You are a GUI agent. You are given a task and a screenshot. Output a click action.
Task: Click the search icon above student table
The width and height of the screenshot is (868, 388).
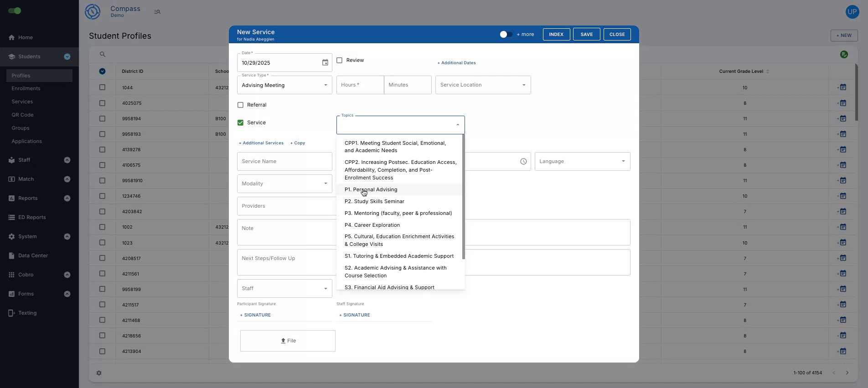[103, 55]
